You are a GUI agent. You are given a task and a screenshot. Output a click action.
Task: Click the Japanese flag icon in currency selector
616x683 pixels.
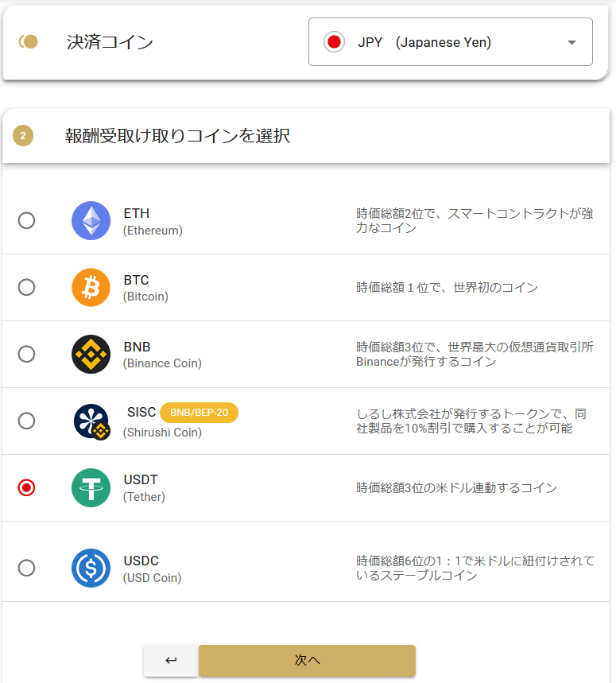tap(335, 42)
